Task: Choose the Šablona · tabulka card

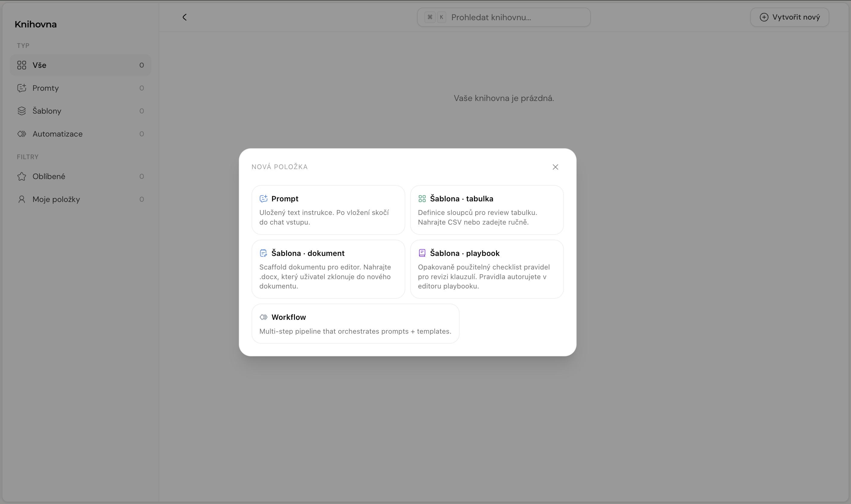Action: click(x=487, y=210)
